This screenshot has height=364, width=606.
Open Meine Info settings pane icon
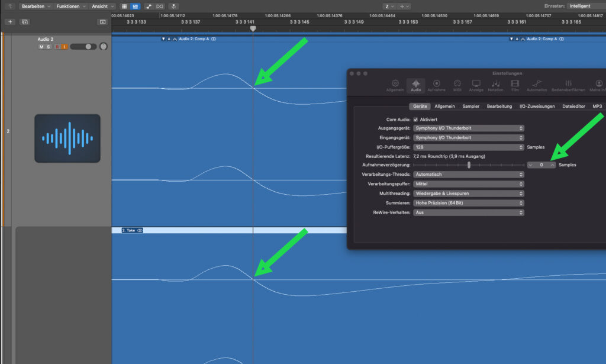[598, 86]
